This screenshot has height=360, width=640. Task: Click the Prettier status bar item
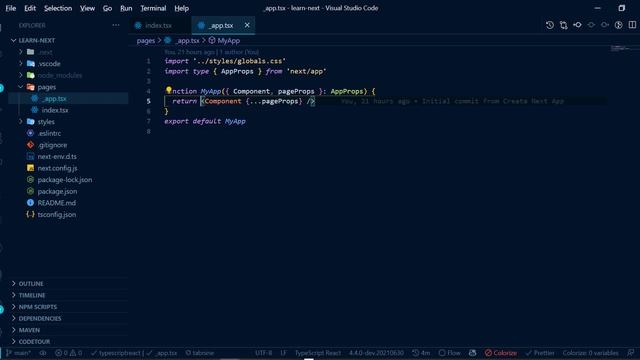pyautogui.click(x=540, y=353)
